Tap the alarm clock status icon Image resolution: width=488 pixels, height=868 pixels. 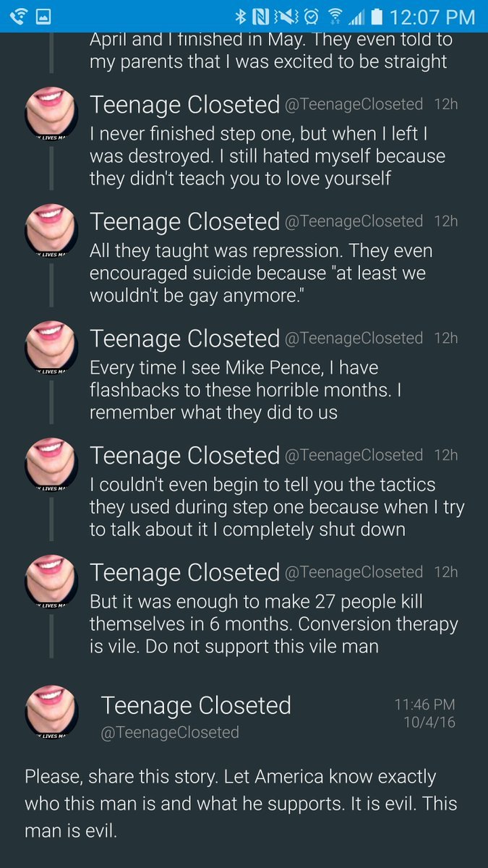coord(311,16)
